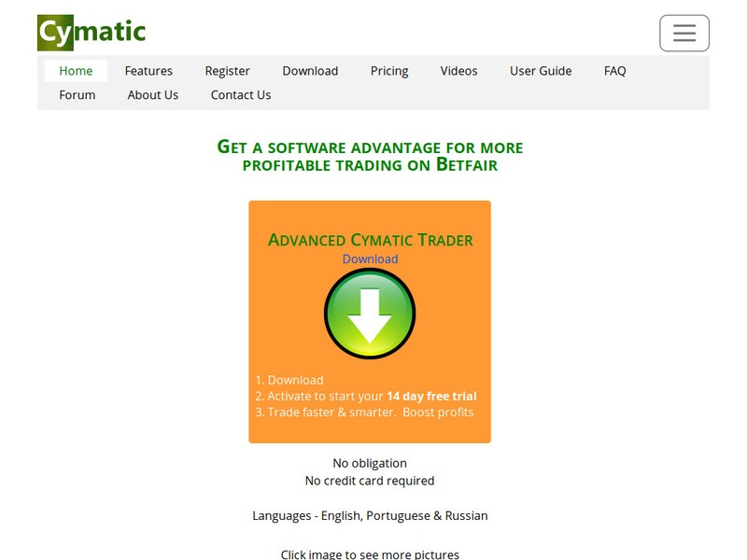Click the Advanced Cymatic Trader heading
Image resolution: width=747 pixels, height=560 pixels.
coord(370,240)
